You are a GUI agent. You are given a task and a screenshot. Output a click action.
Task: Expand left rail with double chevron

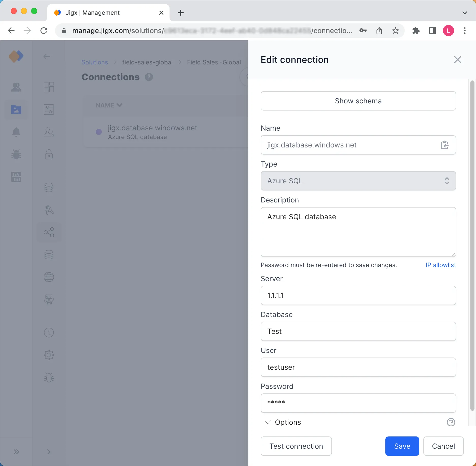(x=16, y=452)
